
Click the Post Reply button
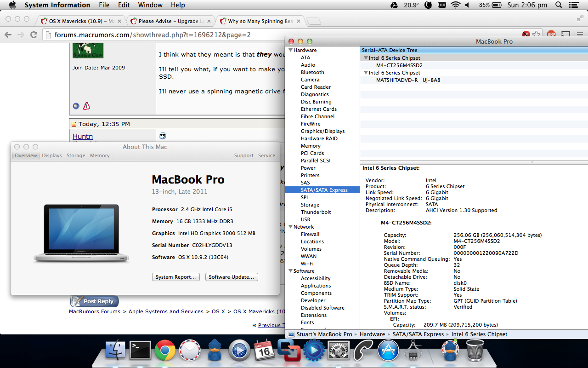coord(94,301)
